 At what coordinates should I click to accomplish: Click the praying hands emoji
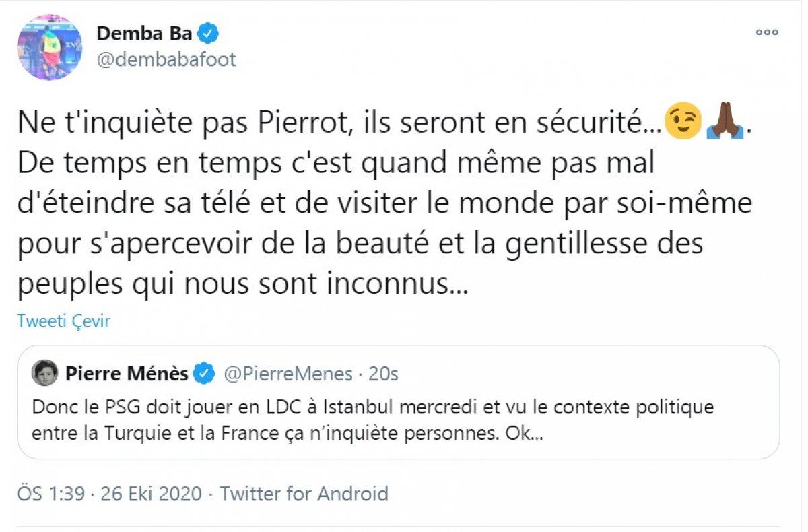click(x=725, y=123)
